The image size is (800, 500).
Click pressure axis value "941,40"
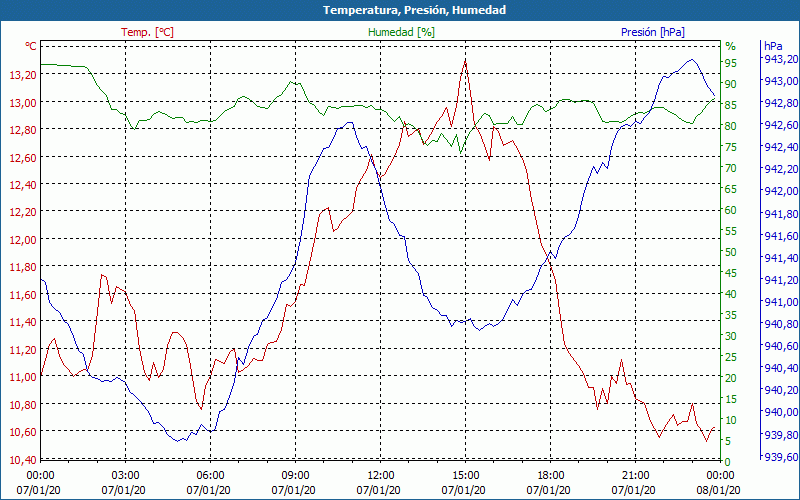point(782,258)
